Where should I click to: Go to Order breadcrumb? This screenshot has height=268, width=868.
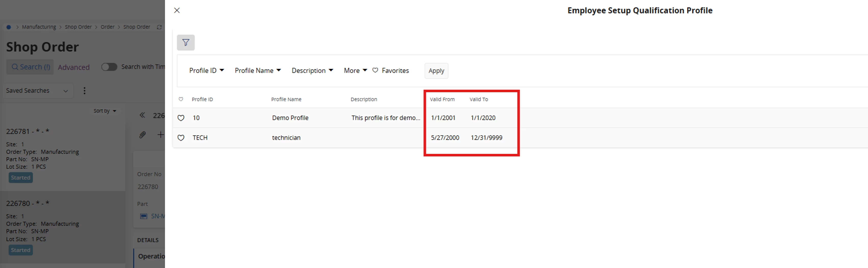108,27
